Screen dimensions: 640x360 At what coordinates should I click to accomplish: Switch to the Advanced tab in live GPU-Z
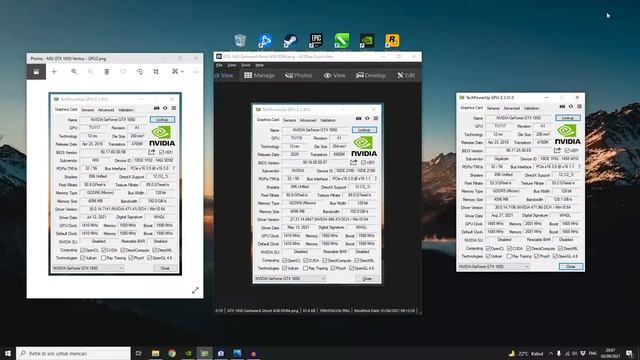(511, 108)
